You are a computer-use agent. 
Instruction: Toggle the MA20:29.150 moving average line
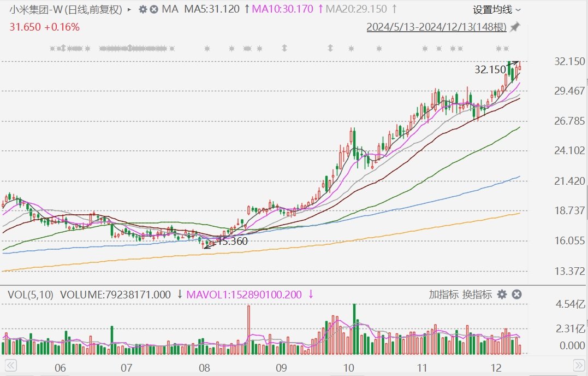tap(357, 9)
